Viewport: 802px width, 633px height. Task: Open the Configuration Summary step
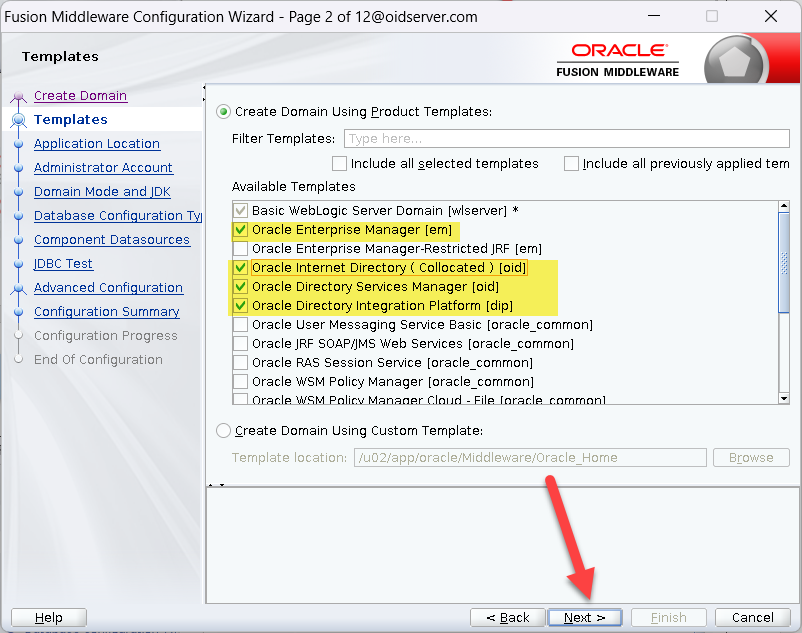coord(106,312)
